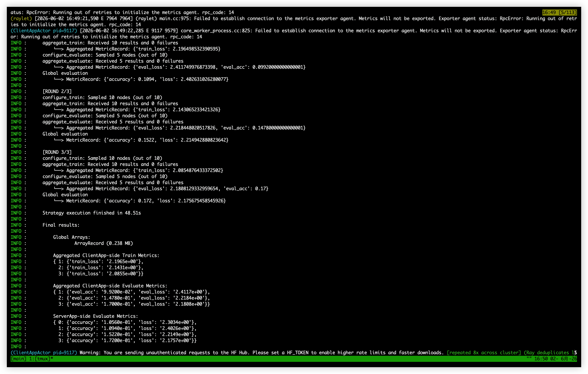Screen dimensions: 588x374
Task: Click 'Aggregated ClientApp-side Train Metrics:' heading
Action: pos(106,255)
